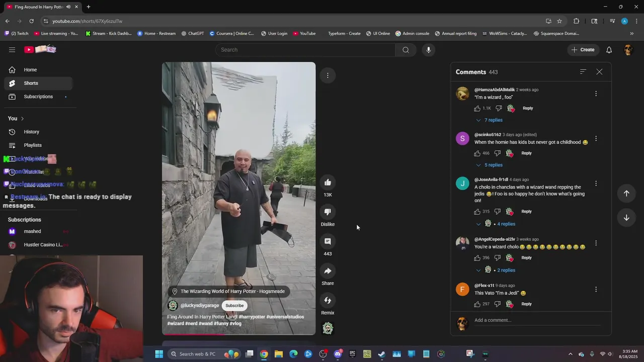The image size is (644, 362).
Task: Open the @luckysdiygarage channel link
Action: tap(200, 306)
